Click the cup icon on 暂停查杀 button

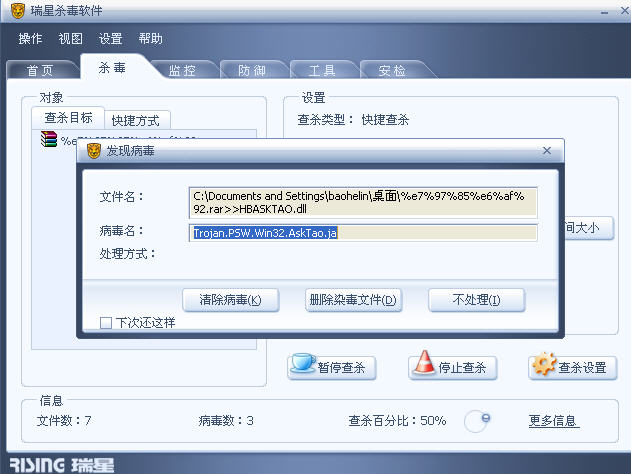(303, 363)
